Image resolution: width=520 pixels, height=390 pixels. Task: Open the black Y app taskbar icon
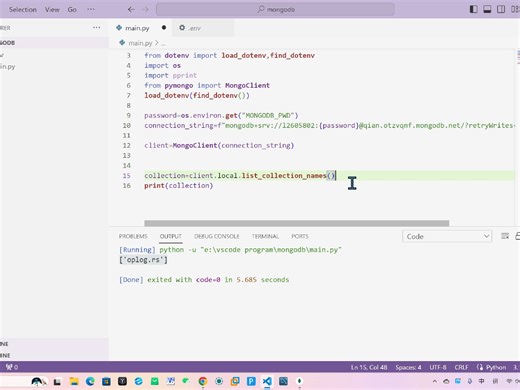122,381
